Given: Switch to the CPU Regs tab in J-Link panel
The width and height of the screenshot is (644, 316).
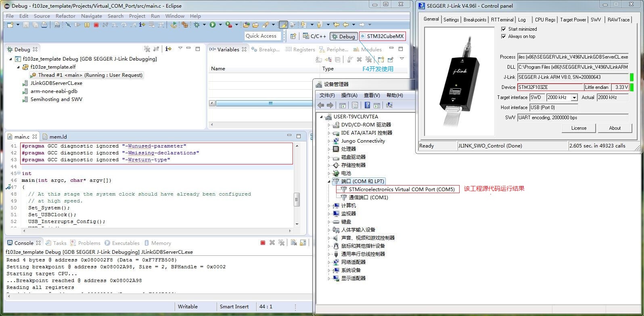Looking at the screenshot, I should point(545,20).
